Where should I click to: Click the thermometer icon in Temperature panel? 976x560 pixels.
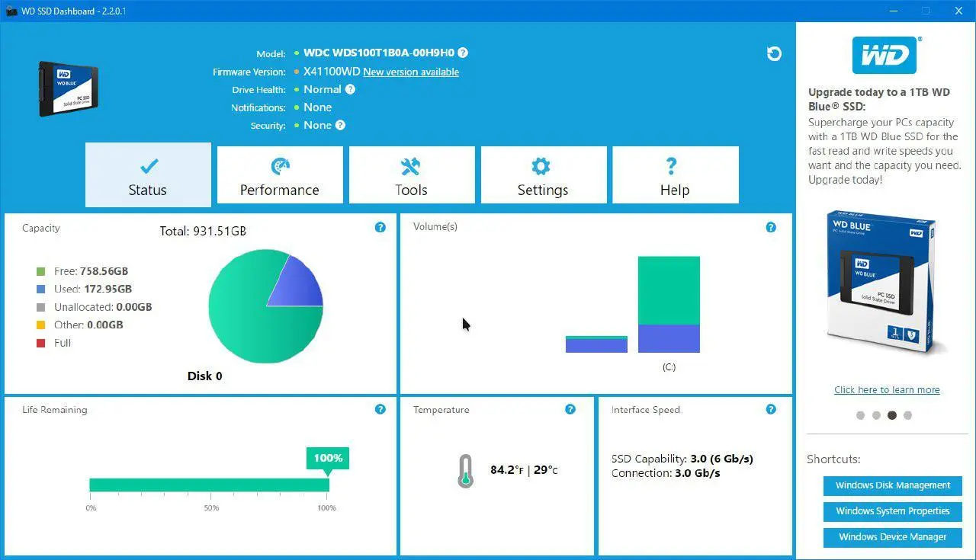(x=465, y=471)
